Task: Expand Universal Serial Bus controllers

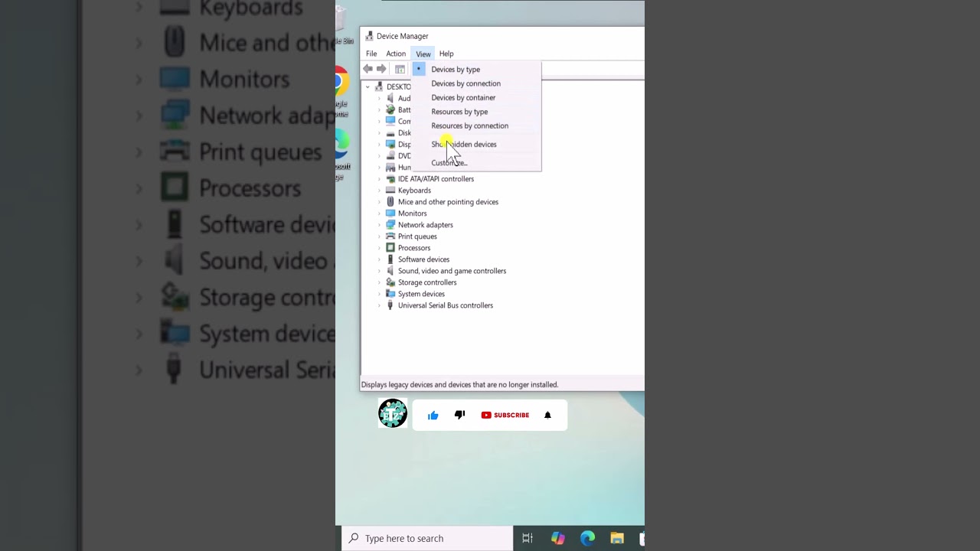Action: point(379,305)
